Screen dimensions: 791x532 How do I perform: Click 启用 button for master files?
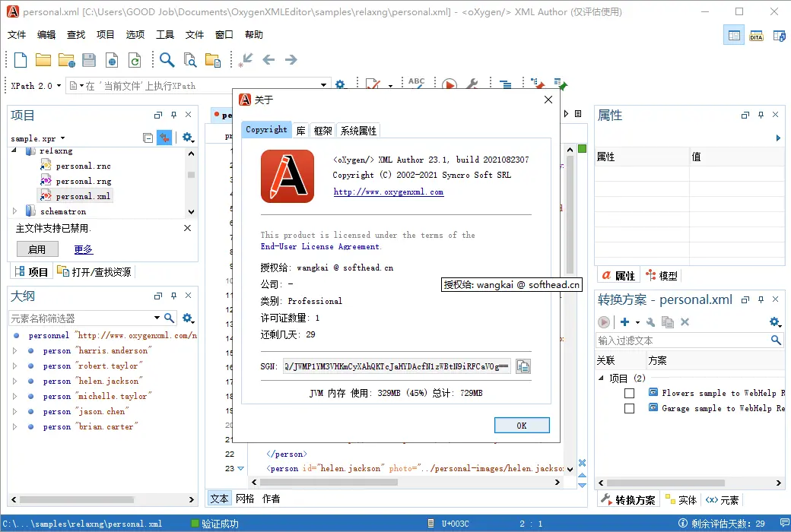tap(37, 249)
